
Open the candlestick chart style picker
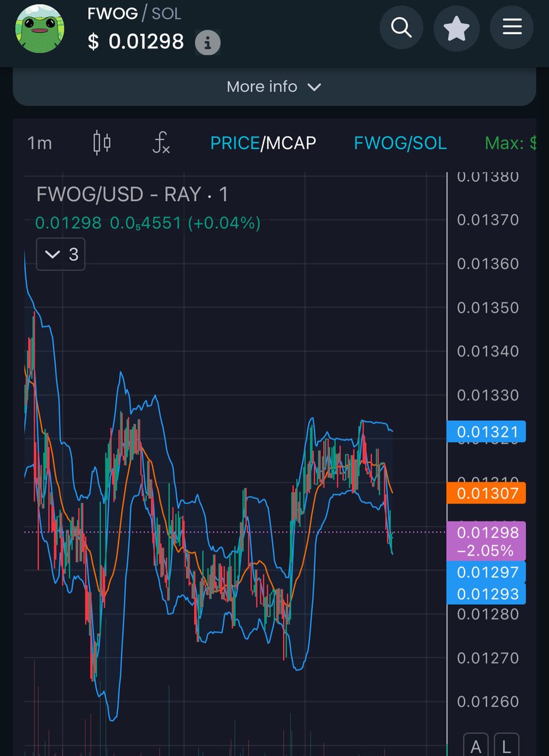(101, 143)
